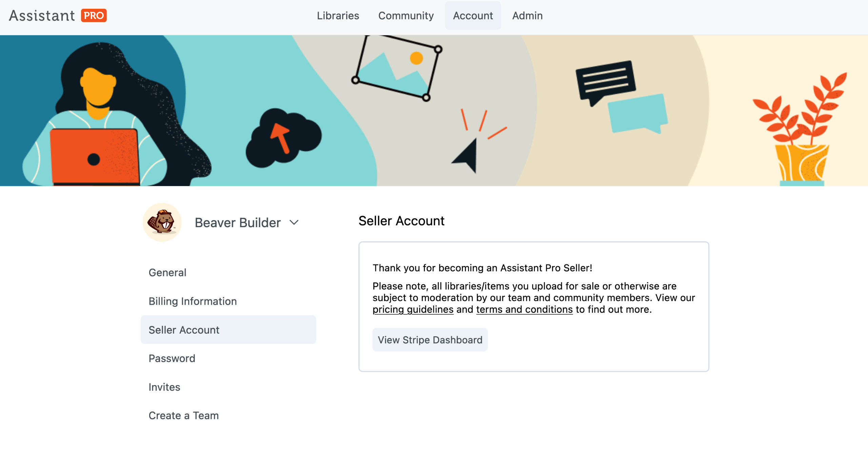Navigate to the Admin area
868x460 pixels.
[527, 16]
